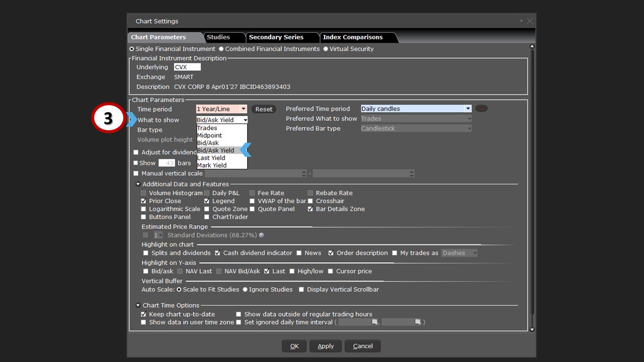
Task: Open the Preferred Time period dropdown
Action: (x=467, y=108)
